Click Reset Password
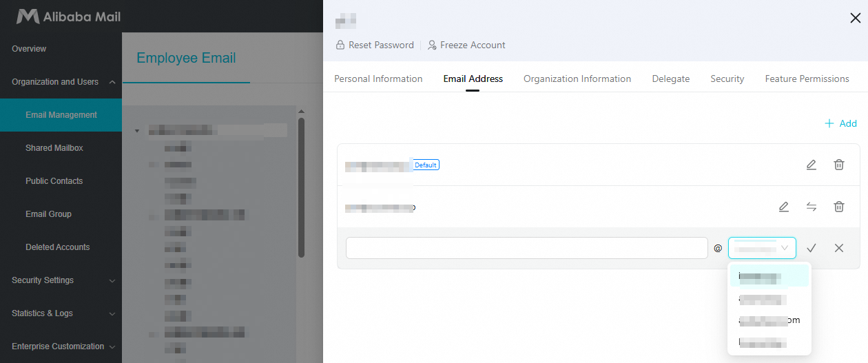Image resolution: width=868 pixels, height=363 pixels. click(x=375, y=45)
